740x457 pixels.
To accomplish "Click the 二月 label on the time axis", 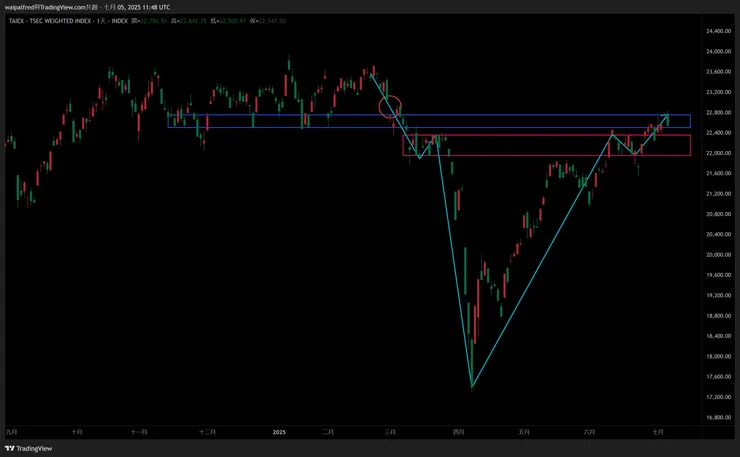I will coord(328,432).
